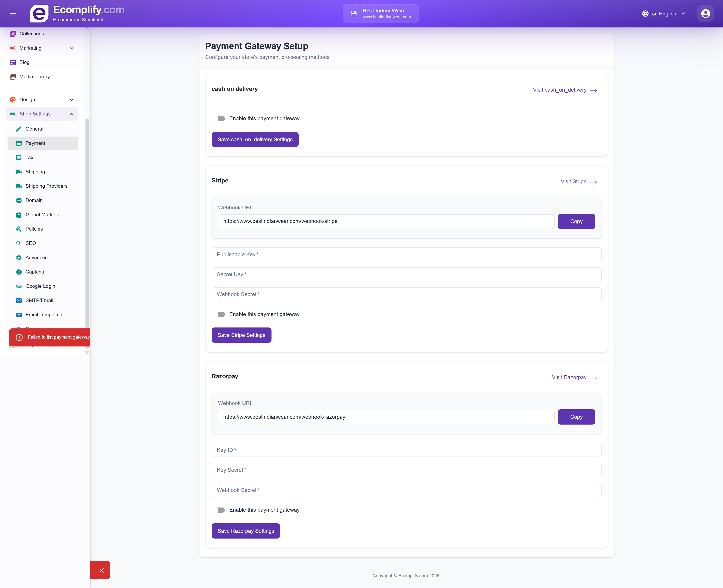Select the Shipping Providers truck icon
Viewport: 723px width, 588px height.
pos(19,186)
